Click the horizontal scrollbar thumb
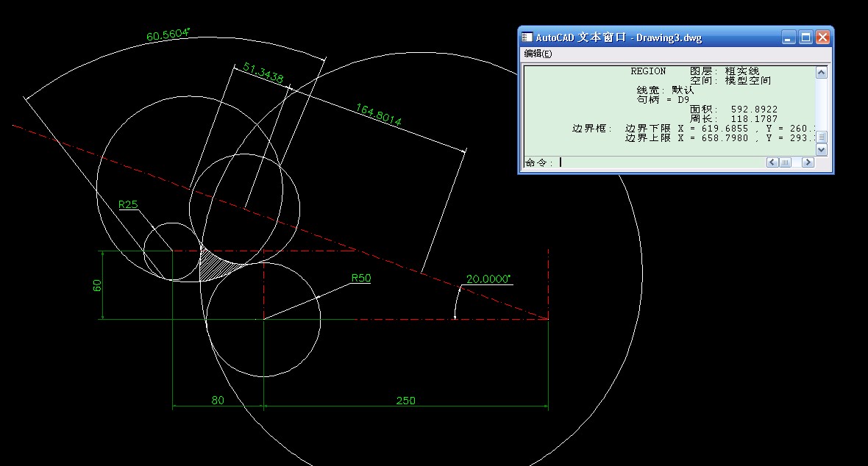 pos(785,162)
